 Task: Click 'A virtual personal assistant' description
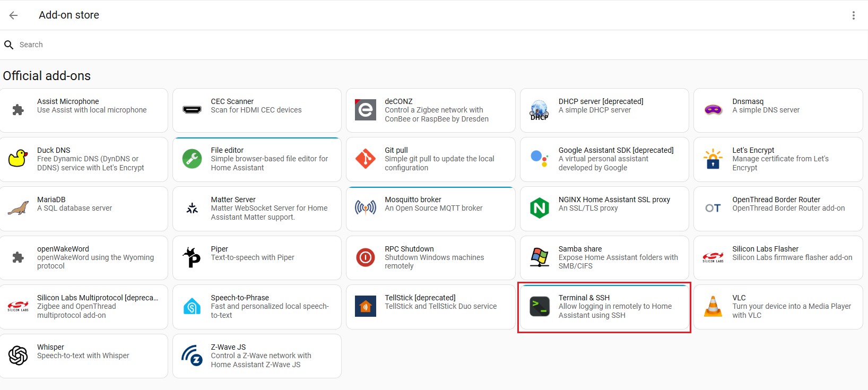point(603,163)
